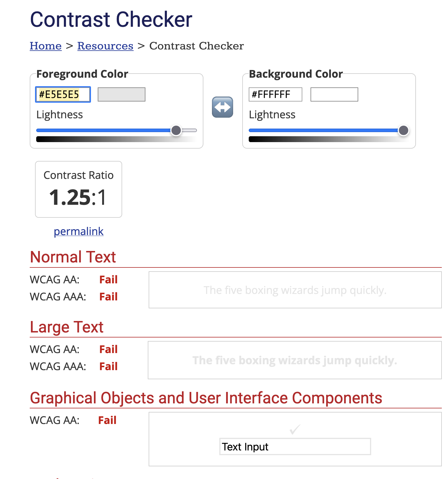The image size is (448, 479).
Task: Click the Contrast Checker page title
Action: [111, 19]
